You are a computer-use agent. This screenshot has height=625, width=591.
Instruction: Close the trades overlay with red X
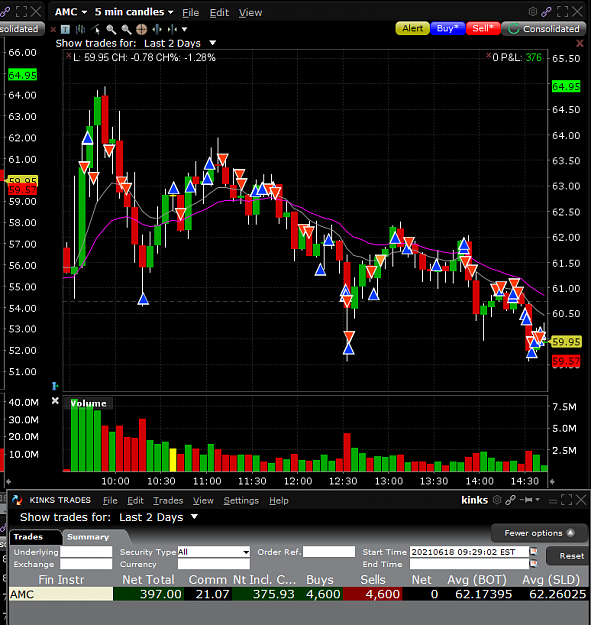click(x=580, y=43)
